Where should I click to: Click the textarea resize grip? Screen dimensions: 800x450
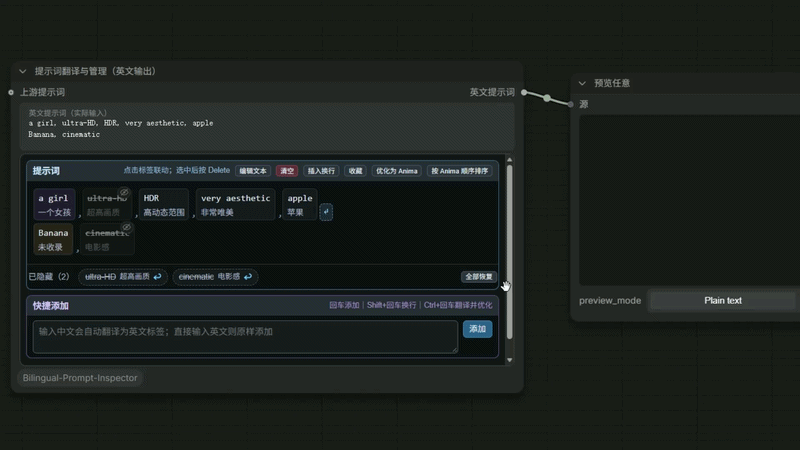[455, 351]
